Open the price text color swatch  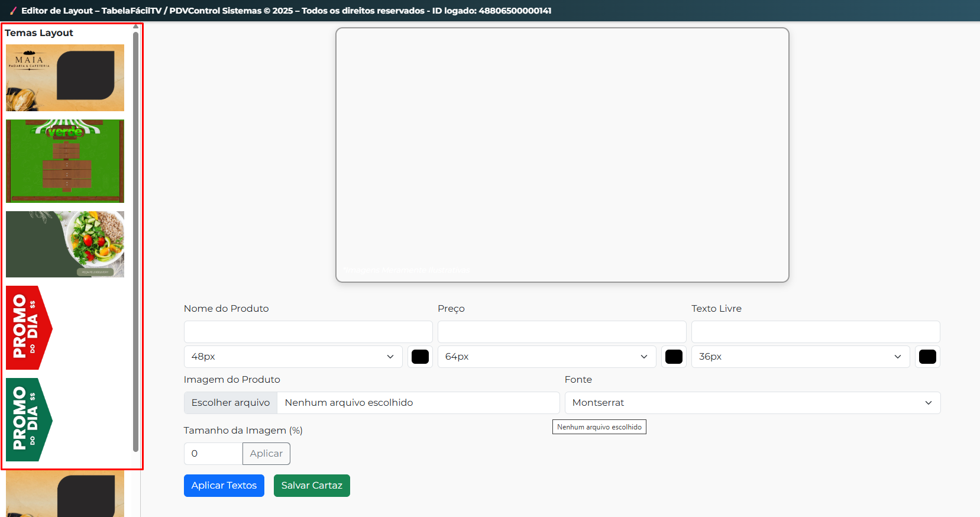pos(674,357)
